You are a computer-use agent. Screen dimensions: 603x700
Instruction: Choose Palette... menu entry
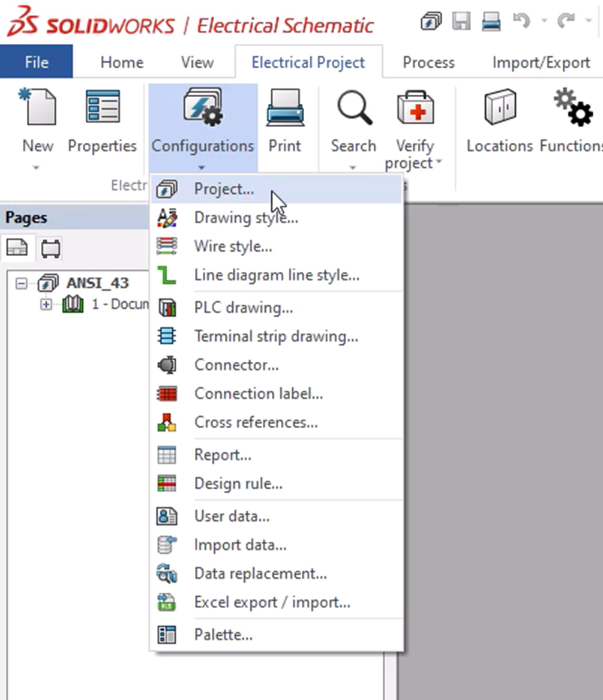point(277,635)
